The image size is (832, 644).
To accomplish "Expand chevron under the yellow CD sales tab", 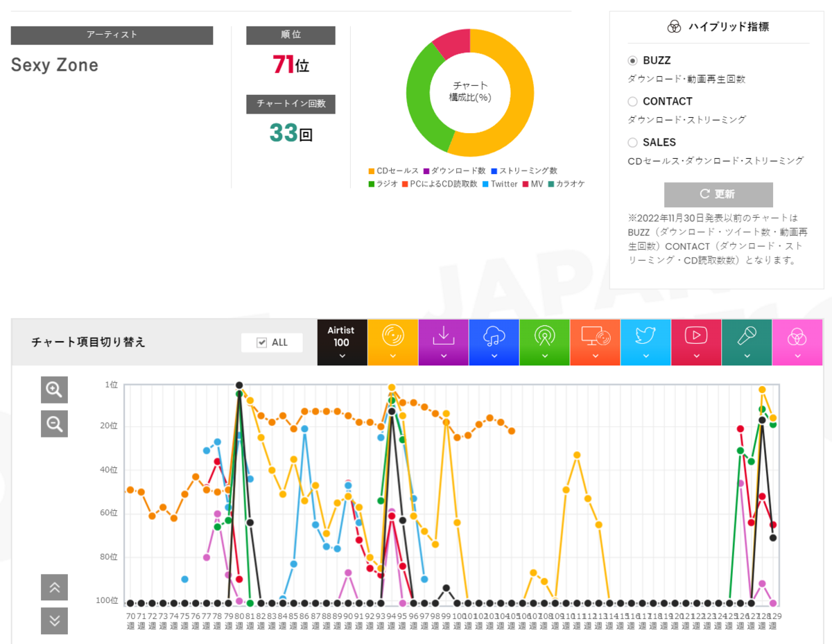I will click(x=393, y=356).
